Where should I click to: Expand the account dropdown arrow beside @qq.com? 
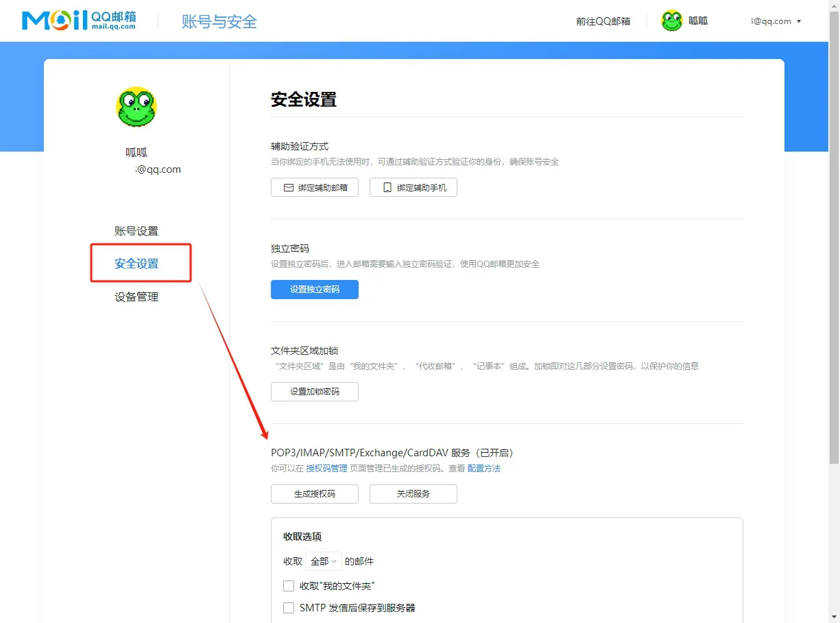798,21
